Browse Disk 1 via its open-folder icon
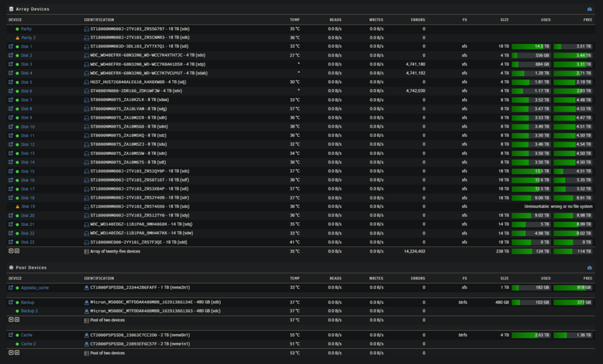The height and width of the screenshot is (364, 603). coord(11,46)
